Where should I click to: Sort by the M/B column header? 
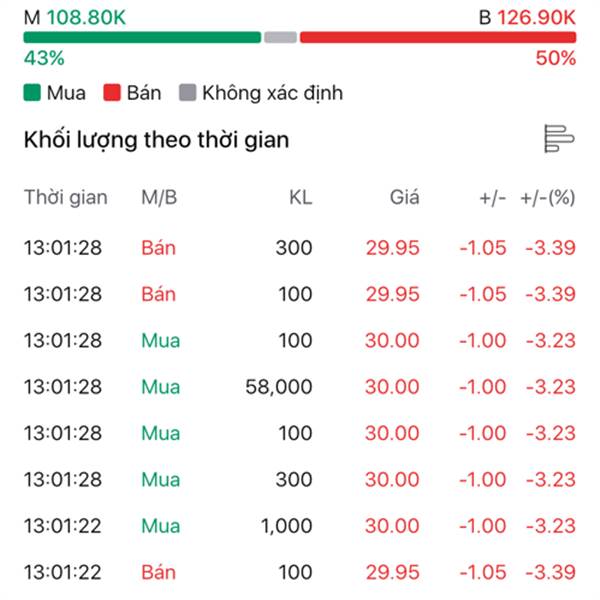[159, 198]
